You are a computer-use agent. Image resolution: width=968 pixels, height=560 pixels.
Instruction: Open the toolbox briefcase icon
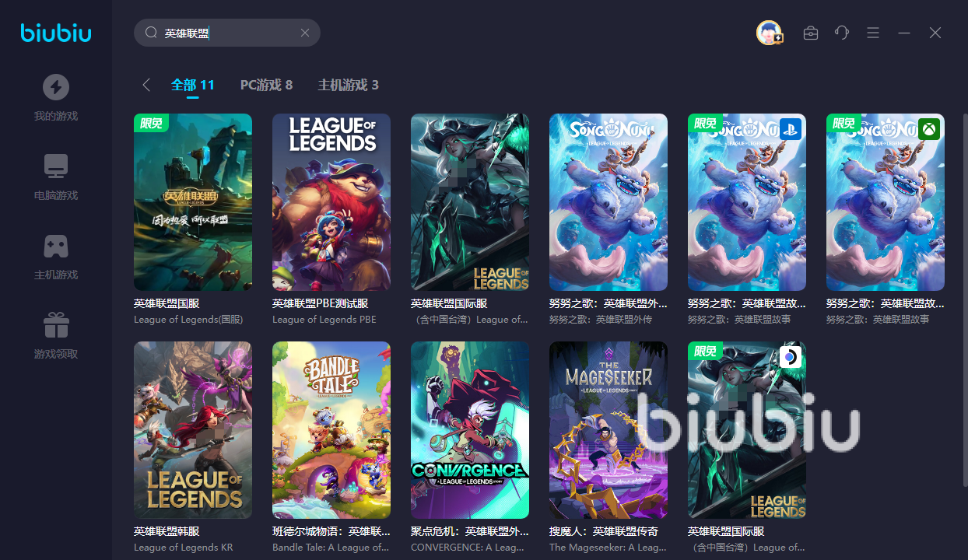pyautogui.click(x=811, y=33)
